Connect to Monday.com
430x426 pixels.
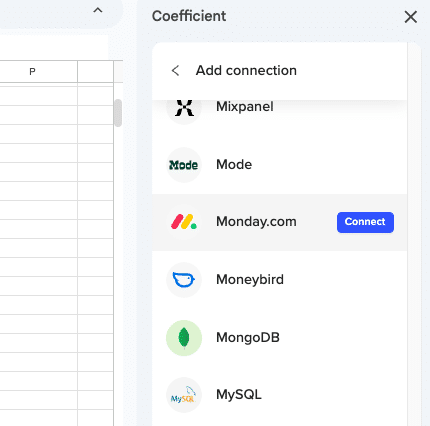click(x=365, y=222)
